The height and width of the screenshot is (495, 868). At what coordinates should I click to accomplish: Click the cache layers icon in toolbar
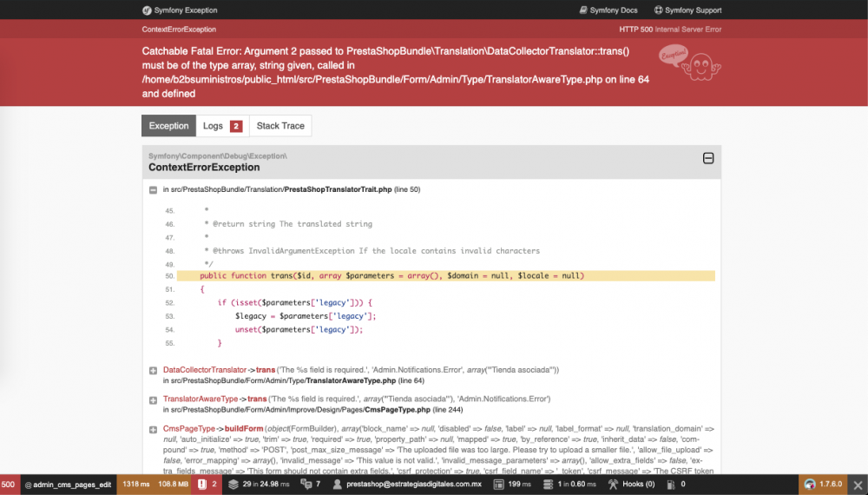[x=233, y=484]
